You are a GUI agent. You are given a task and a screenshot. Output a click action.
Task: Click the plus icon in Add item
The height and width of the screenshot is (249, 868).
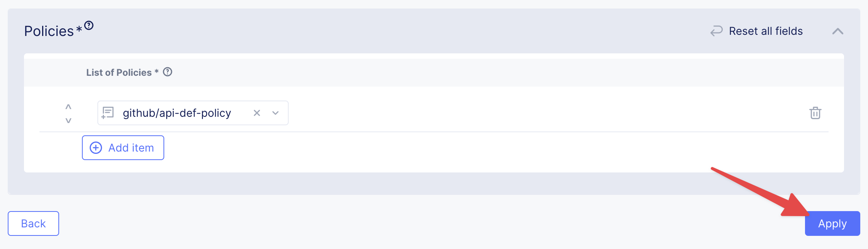96,148
